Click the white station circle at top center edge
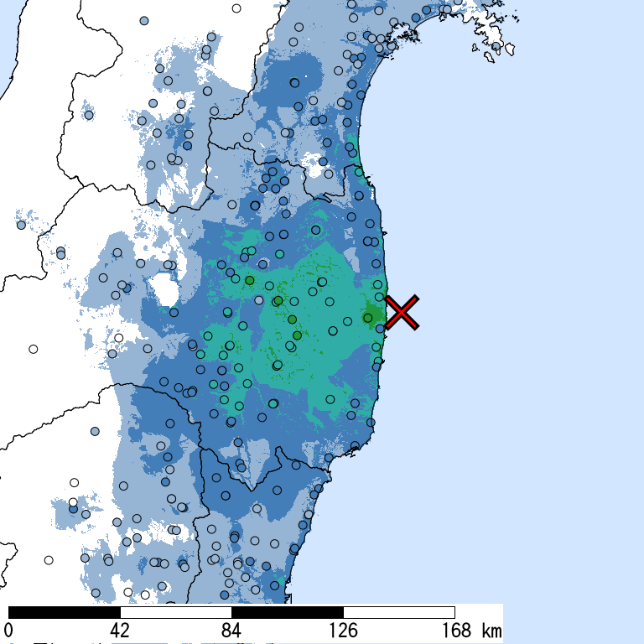The image size is (644, 644). [236, 8]
